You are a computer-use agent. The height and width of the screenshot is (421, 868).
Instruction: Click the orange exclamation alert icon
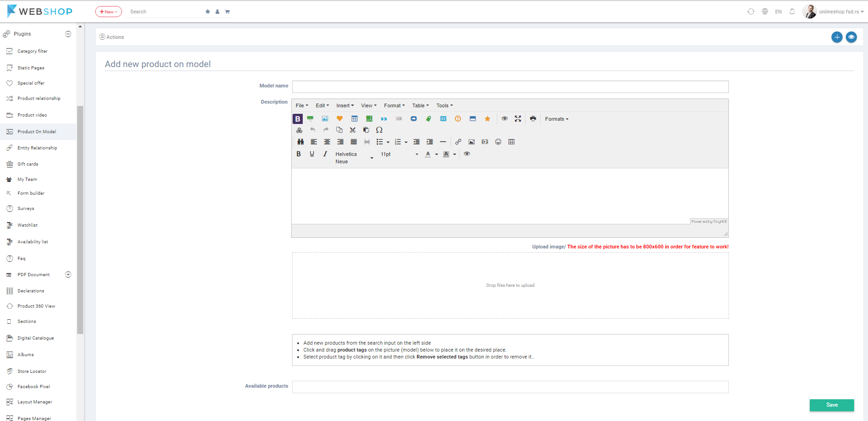click(x=458, y=119)
